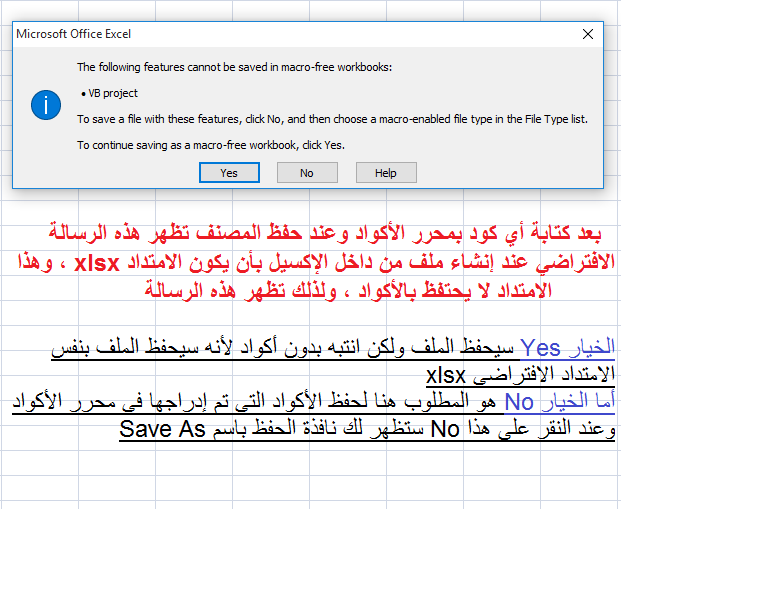Screen dimensions: 768x614
Task: Click the "To continue saving as a macro-free workbook" line
Action: click(x=211, y=145)
